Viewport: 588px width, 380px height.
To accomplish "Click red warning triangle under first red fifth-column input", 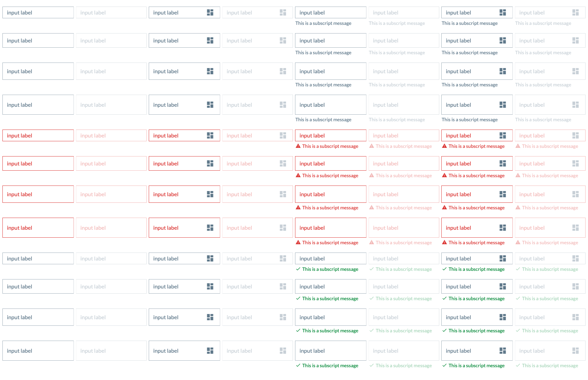I will (x=298, y=146).
